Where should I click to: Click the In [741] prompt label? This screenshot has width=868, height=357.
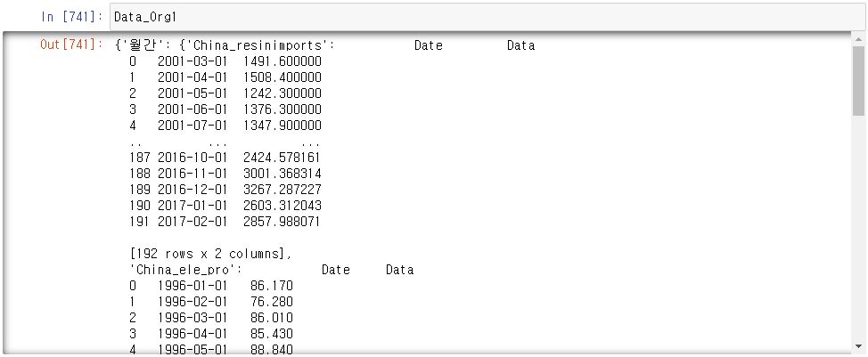(x=72, y=17)
